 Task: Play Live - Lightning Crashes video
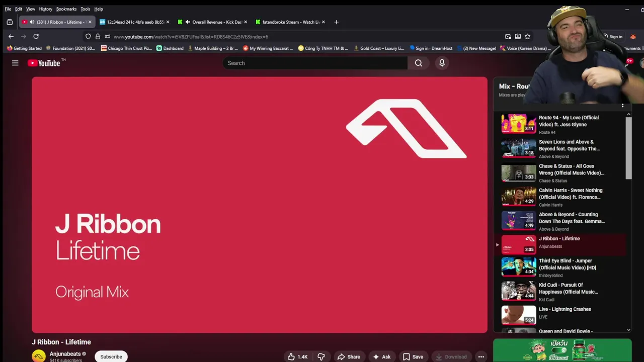(561, 315)
